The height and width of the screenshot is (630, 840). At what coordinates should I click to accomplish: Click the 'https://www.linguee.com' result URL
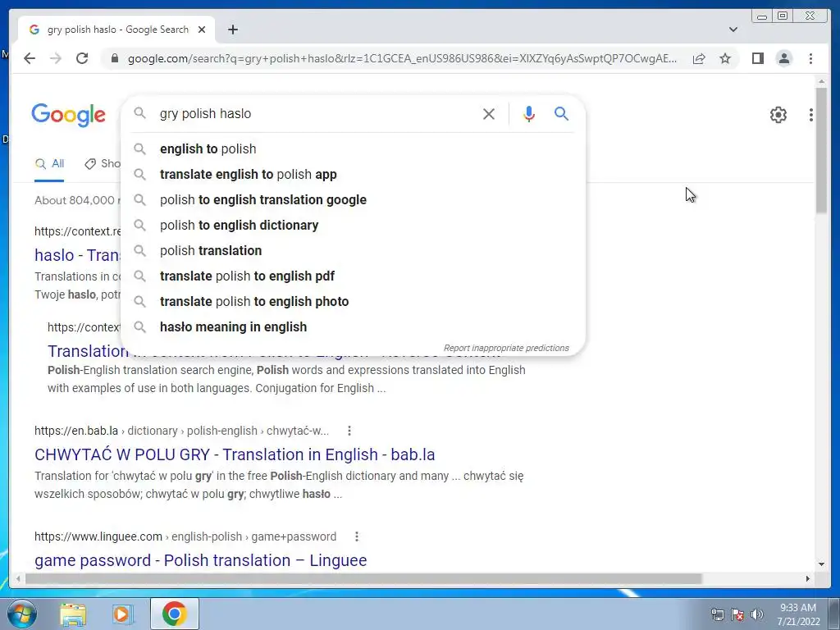coord(98,536)
